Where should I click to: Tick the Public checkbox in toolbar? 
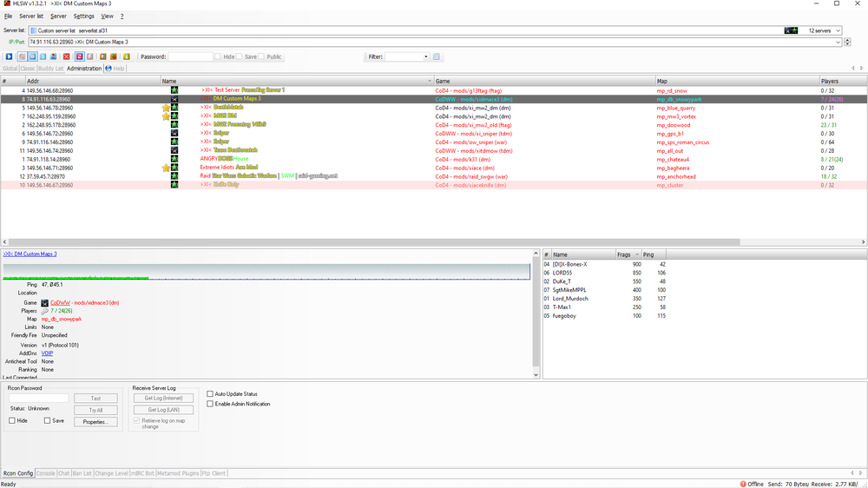point(261,56)
